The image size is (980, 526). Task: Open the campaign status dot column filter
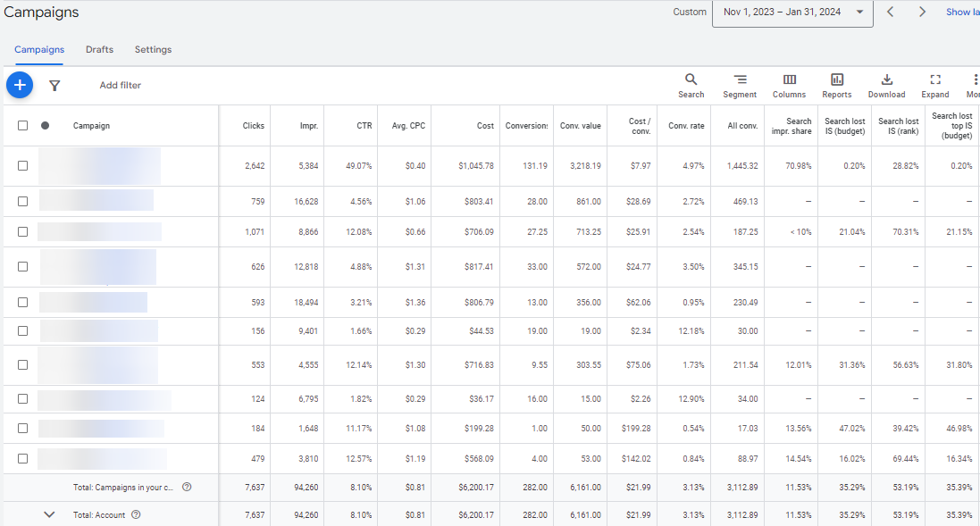click(45, 126)
